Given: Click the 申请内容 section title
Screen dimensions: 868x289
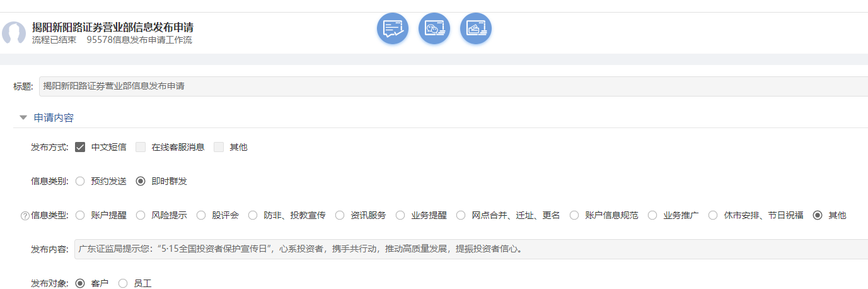Looking at the screenshot, I should click(54, 118).
